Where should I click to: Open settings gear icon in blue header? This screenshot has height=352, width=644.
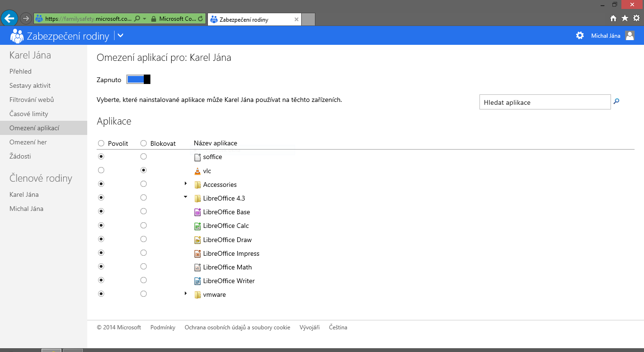580,35
